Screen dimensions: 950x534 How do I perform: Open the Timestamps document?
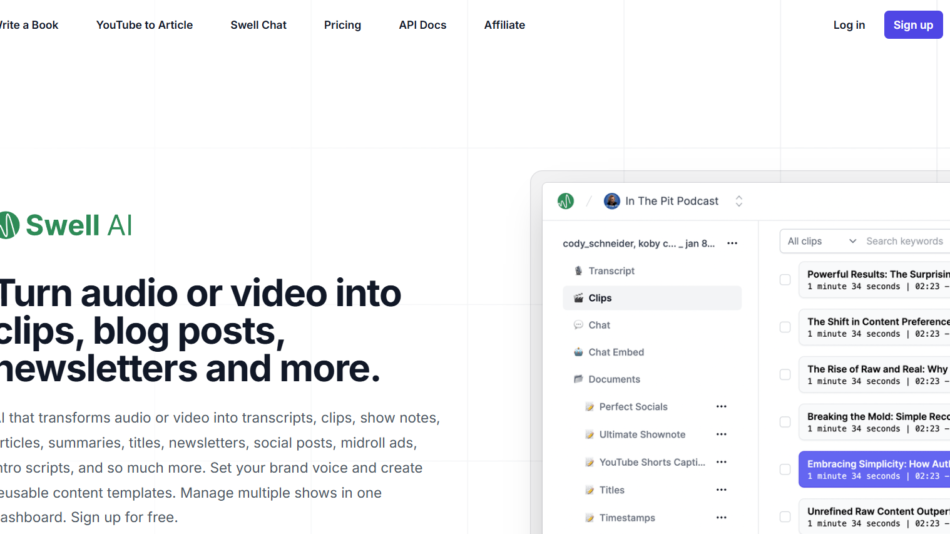627,518
